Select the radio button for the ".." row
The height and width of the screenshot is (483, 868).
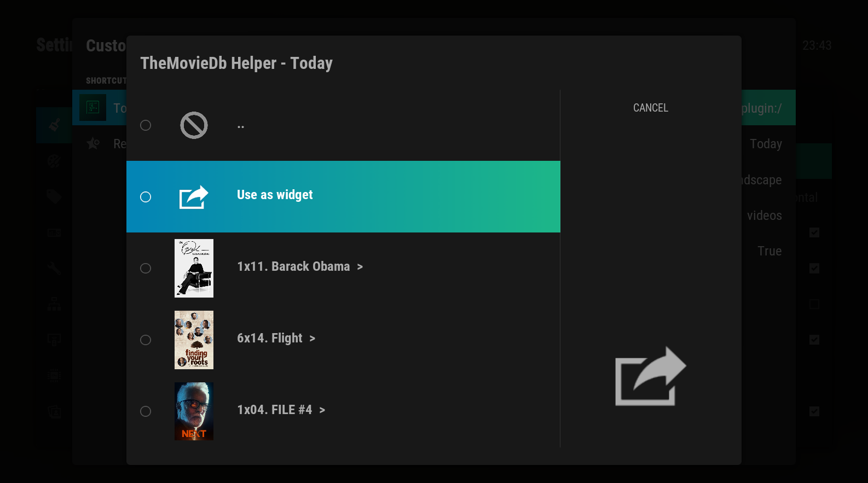(x=146, y=125)
